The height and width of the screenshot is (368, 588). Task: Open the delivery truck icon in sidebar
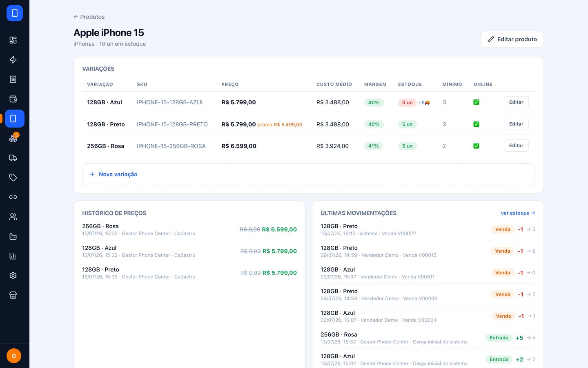tap(13, 158)
